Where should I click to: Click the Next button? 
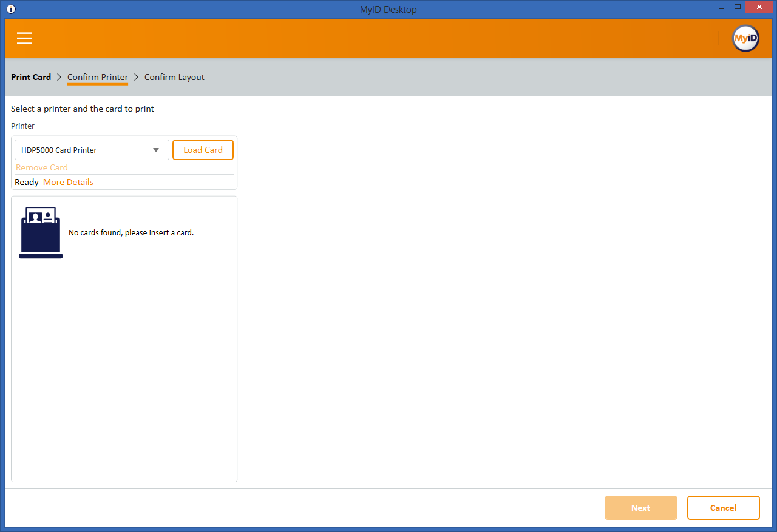[x=640, y=508]
